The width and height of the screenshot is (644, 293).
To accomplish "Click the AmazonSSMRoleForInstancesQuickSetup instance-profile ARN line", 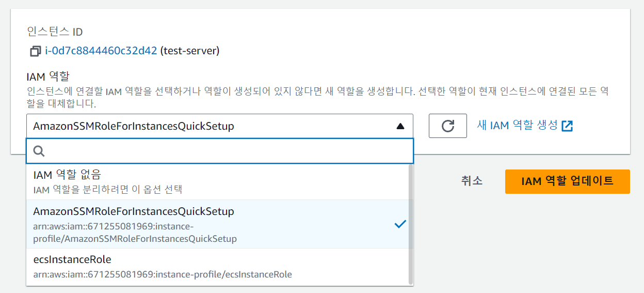I will point(135,233).
